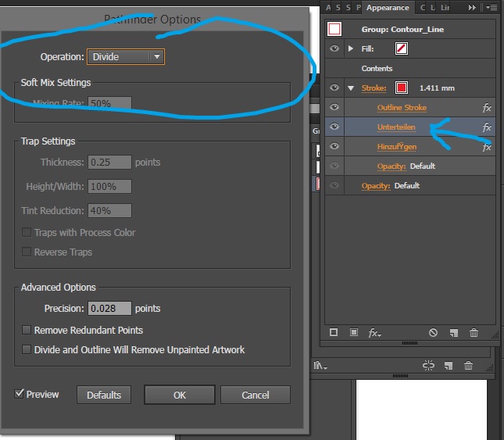Click the Group Contour_Line thumbnail
504x440 pixels.
pyautogui.click(x=334, y=29)
